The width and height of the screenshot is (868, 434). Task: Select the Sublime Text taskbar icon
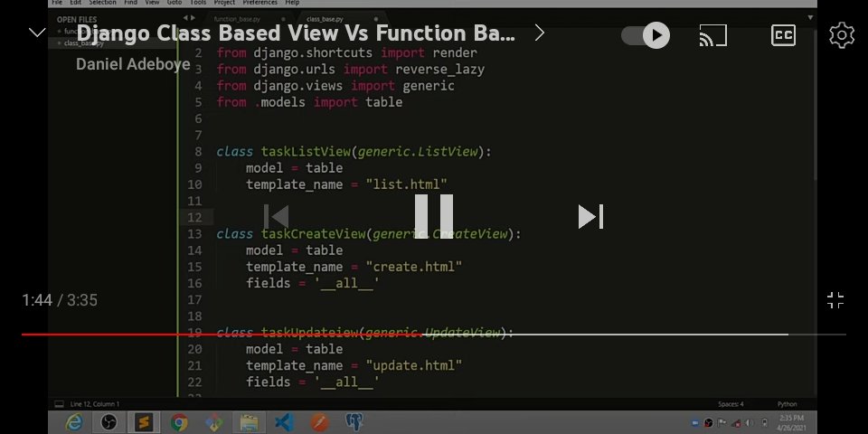144,423
